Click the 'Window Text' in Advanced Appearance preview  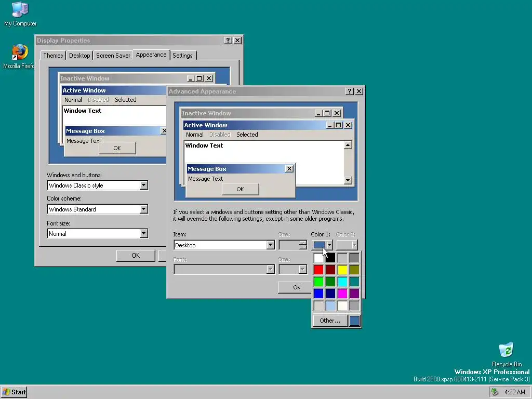coord(204,145)
